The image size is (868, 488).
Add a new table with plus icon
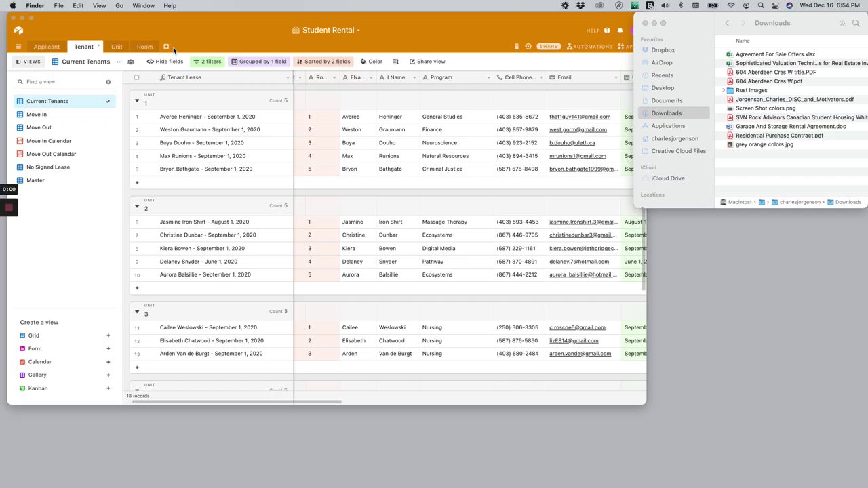[166, 47]
